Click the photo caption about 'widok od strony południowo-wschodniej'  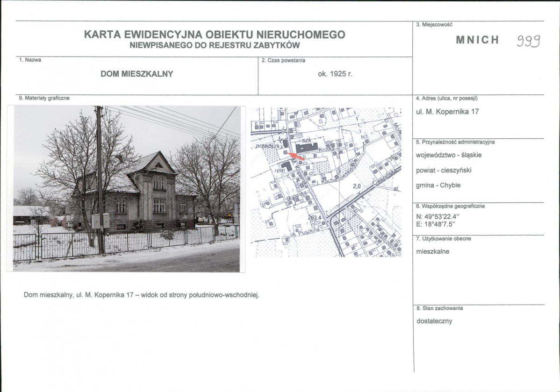[x=142, y=295]
